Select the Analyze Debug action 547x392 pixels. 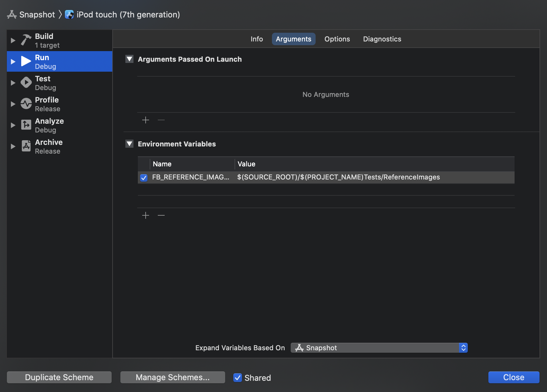click(60, 125)
